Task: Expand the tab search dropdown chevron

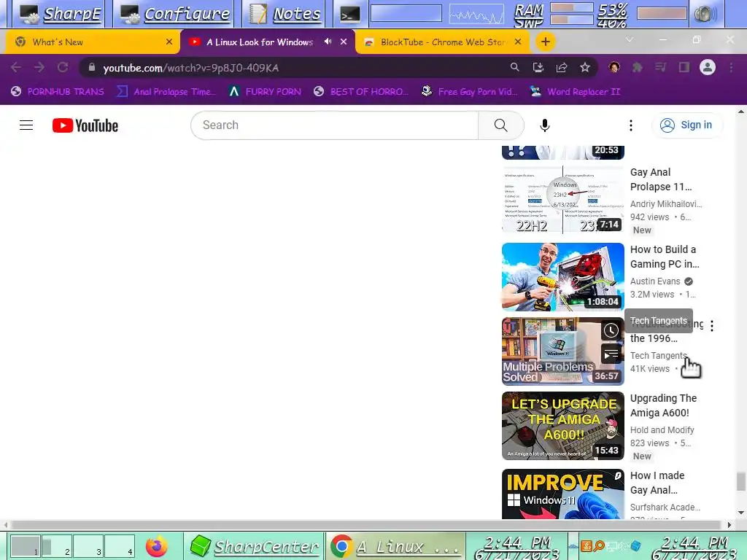Action: point(630,39)
